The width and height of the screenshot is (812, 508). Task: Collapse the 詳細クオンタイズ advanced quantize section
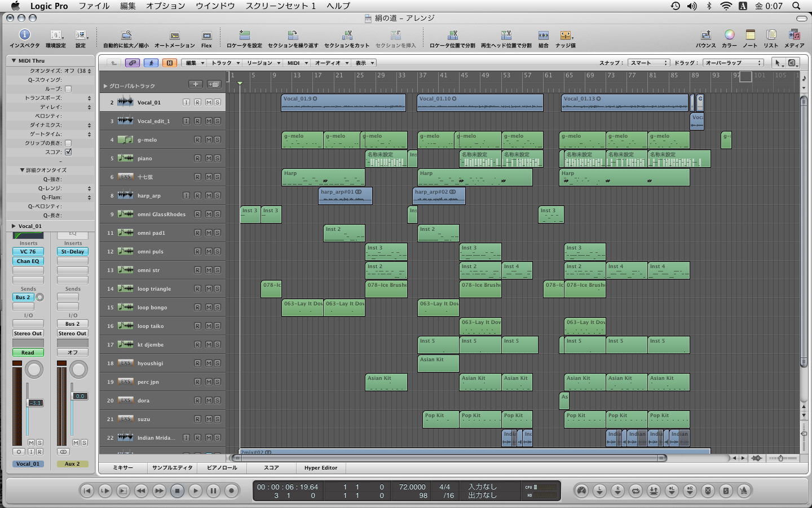[x=22, y=170]
